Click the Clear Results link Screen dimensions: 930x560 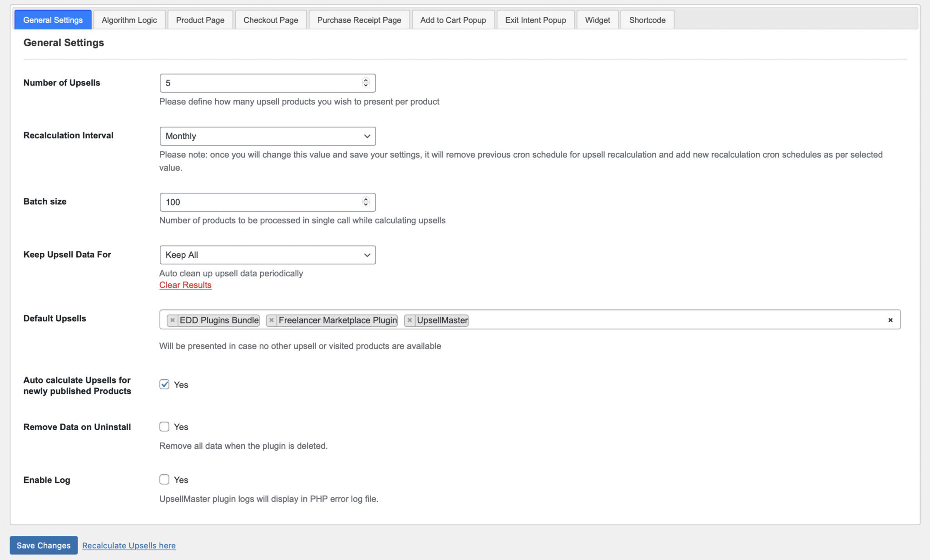[185, 285]
